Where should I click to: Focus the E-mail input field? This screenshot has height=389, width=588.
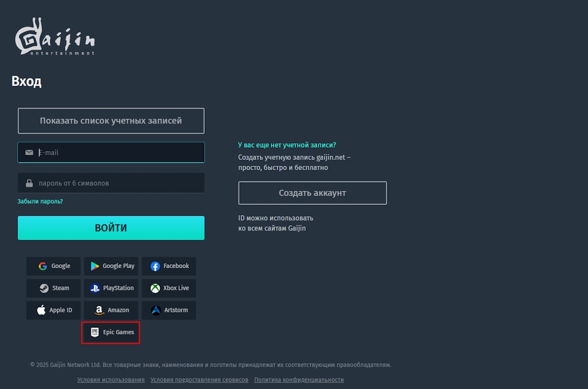pyautogui.click(x=111, y=152)
